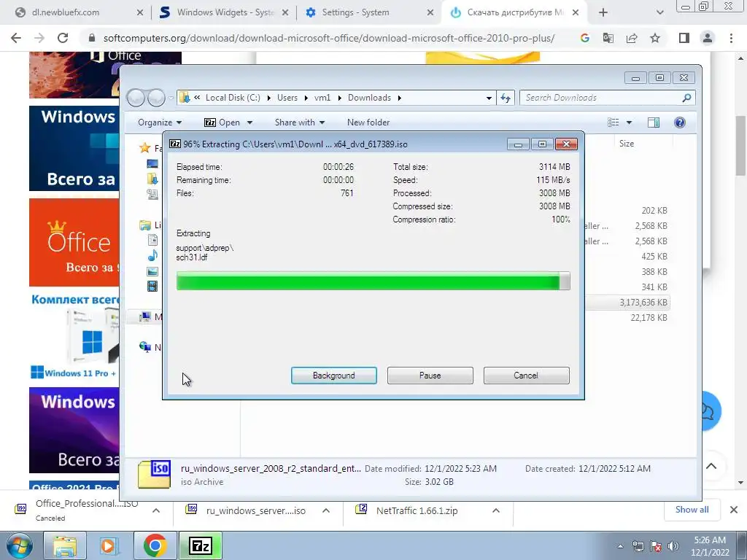This screenshot has height=560, width=747.
Task: Select Local Disk (C:) in breadcrumb
Action: (x=233, y=98)
